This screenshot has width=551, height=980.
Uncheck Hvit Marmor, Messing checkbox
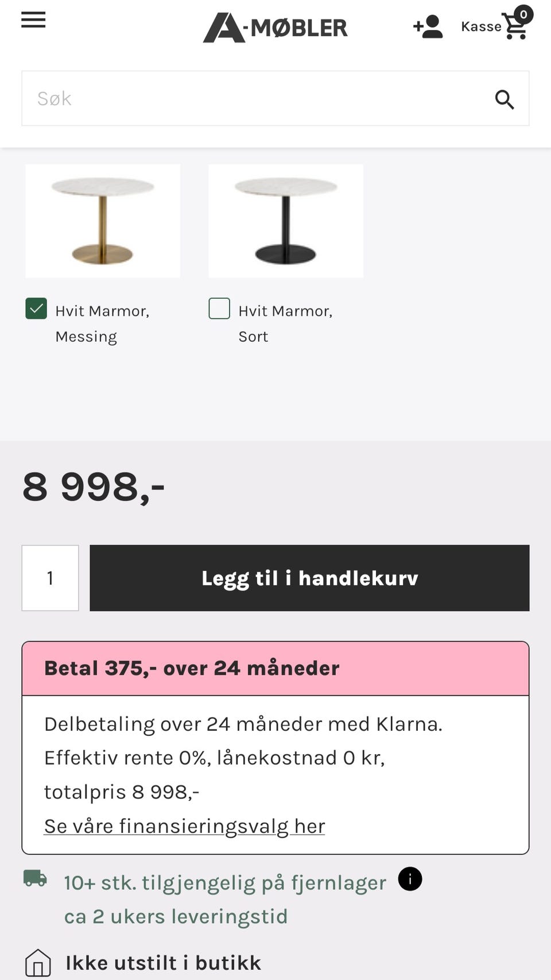coord(36,308)
